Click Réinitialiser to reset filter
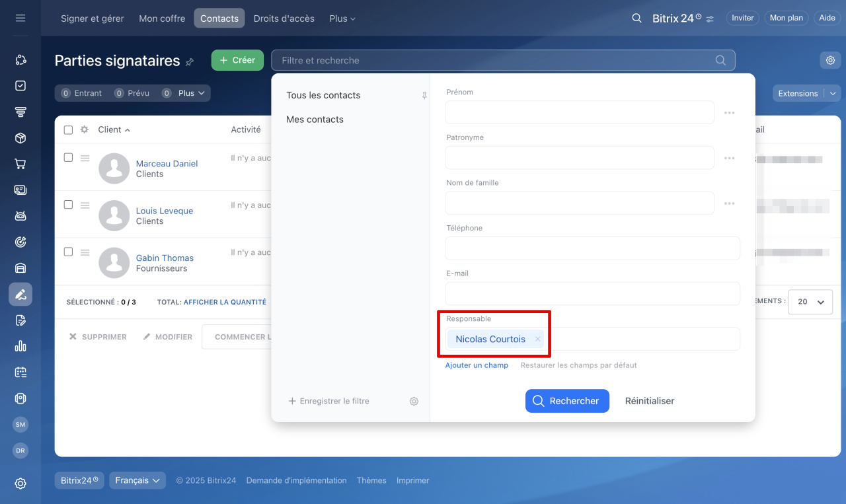 [650, 401]
